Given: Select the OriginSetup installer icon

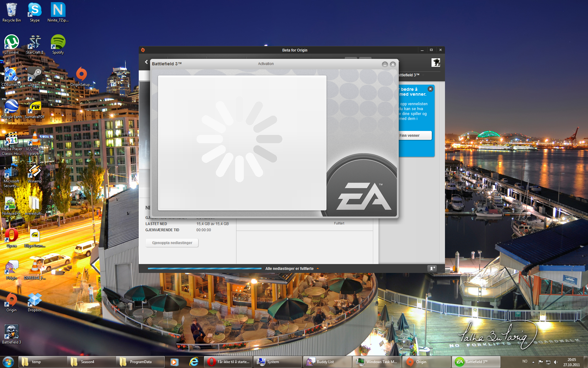Looking at the screenshot, I should (81, 77).
